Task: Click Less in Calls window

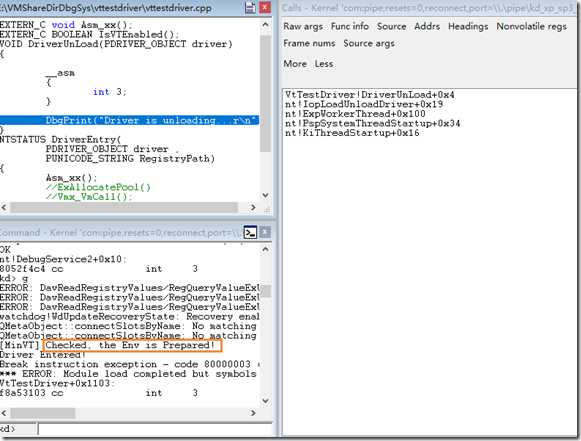Action: 324,64
